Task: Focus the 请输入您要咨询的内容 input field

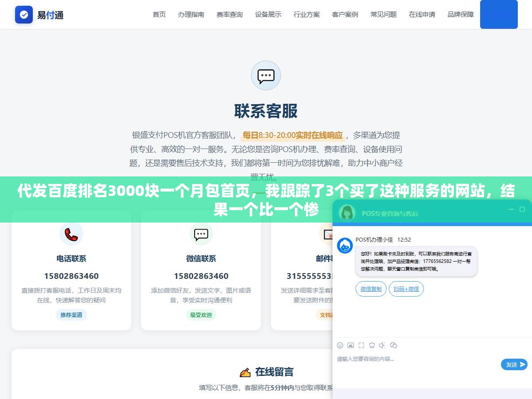Action: tap(417, 364)
